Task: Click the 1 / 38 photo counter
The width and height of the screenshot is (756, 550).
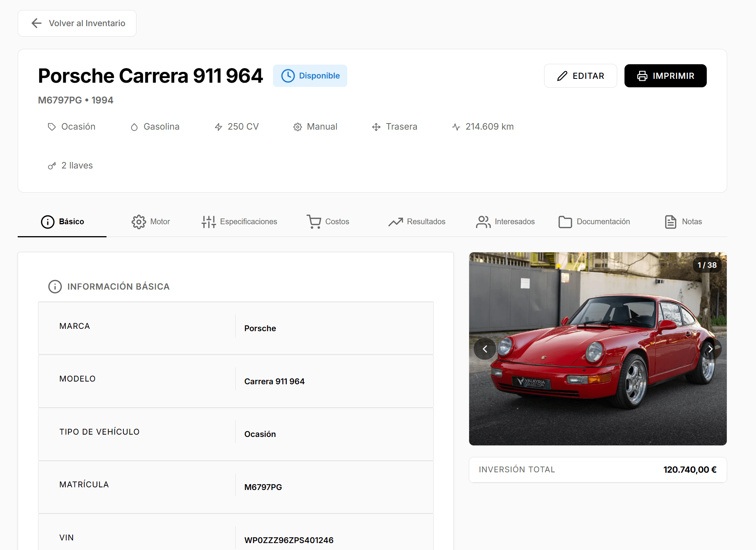Action: (707, 265)
